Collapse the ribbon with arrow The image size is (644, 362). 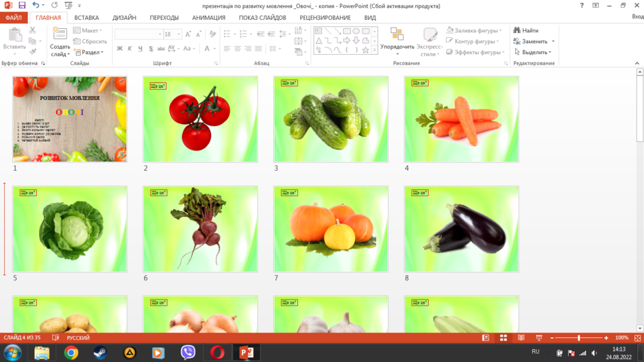637,63
